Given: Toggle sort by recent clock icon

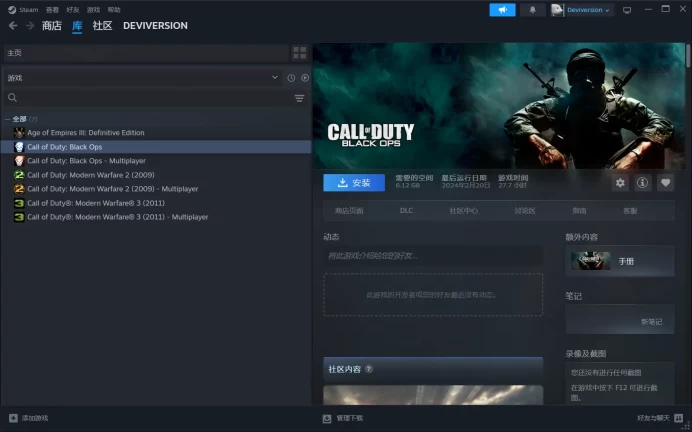Looking at the screenshot, I should 291,78.
